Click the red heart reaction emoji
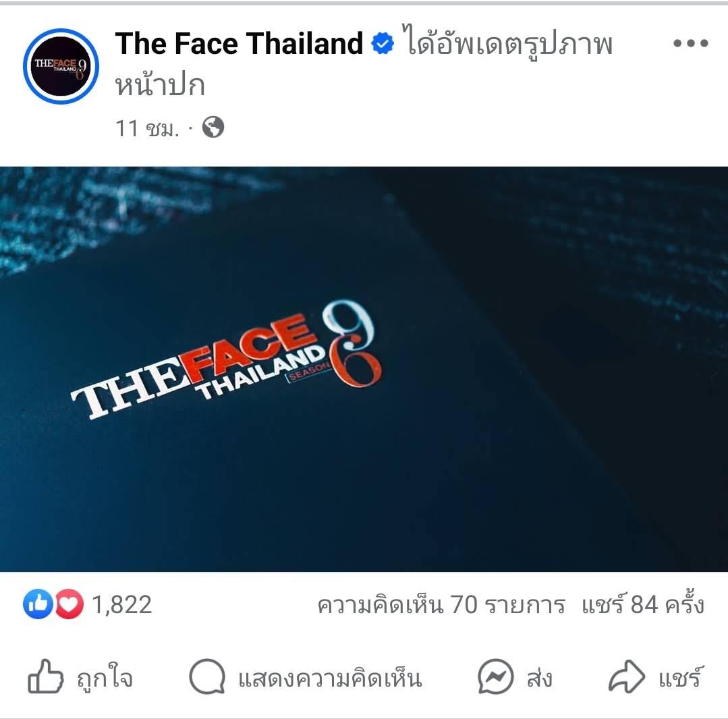Image resolution: width=728 pixels, height=719 pixels. (x=69, y=604)
